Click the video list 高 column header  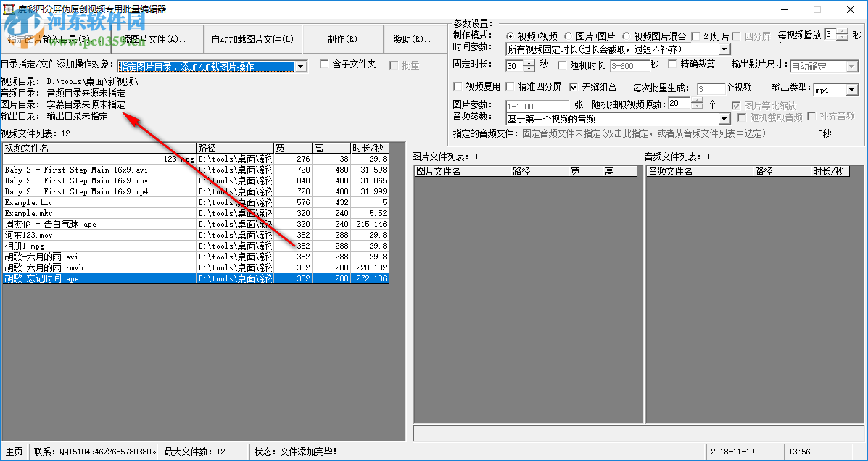point(331,149)
